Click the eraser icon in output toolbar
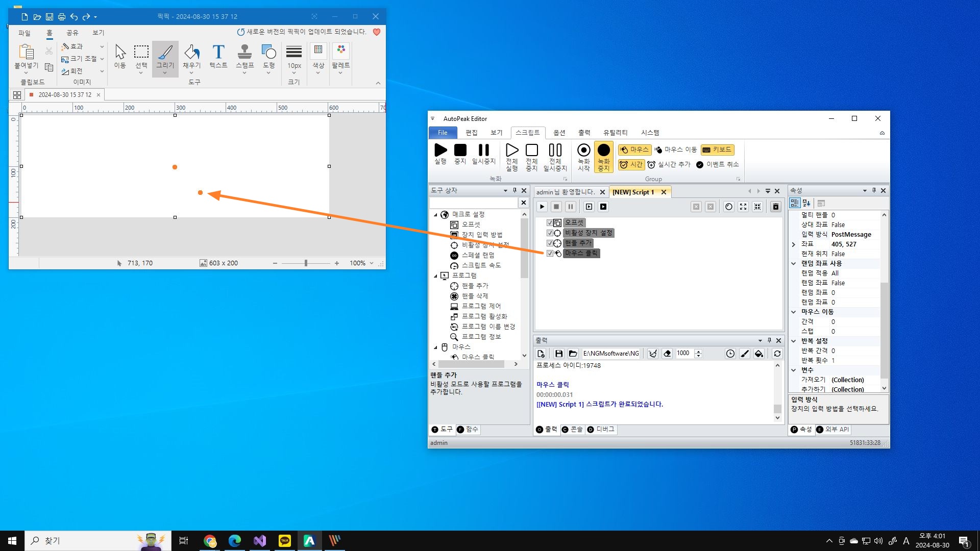Viewport: 980px width, 551px height. click(667, 354)
